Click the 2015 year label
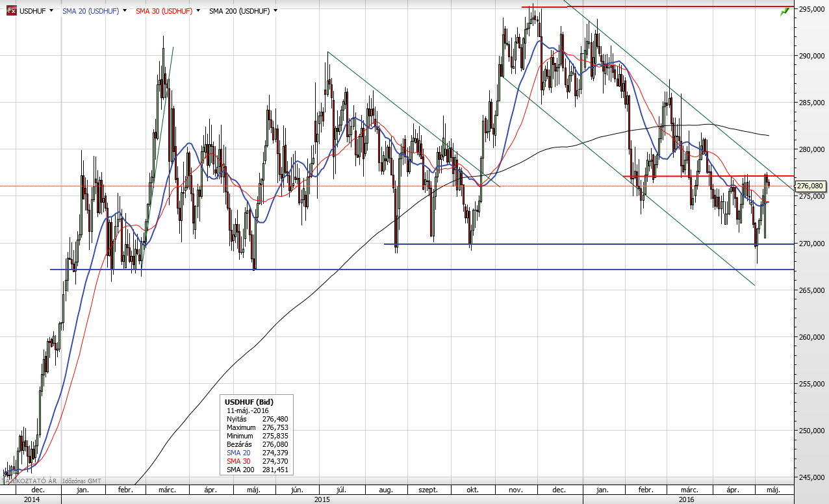 (322, 499)
